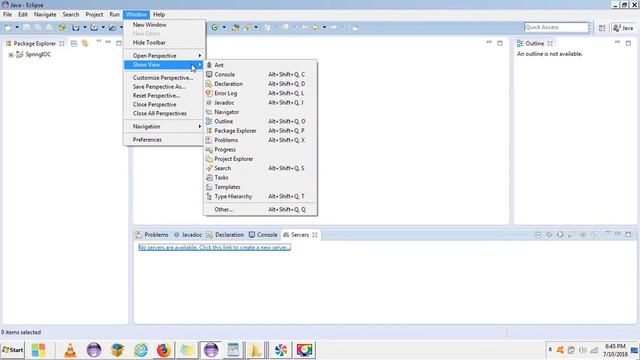Open Preferences from the Window menu
Image resolution: width=640 pixels, height=360 pixels.
tap(163, 140)
